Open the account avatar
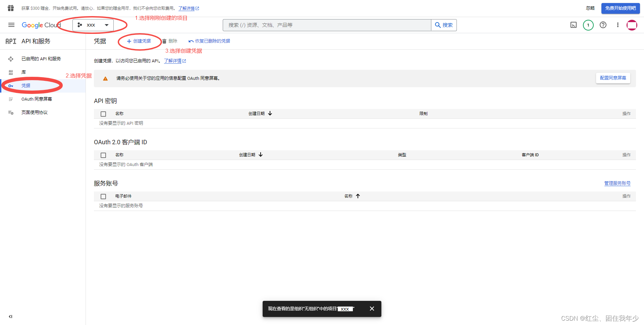The image size is (644, 325). [632, 25]
